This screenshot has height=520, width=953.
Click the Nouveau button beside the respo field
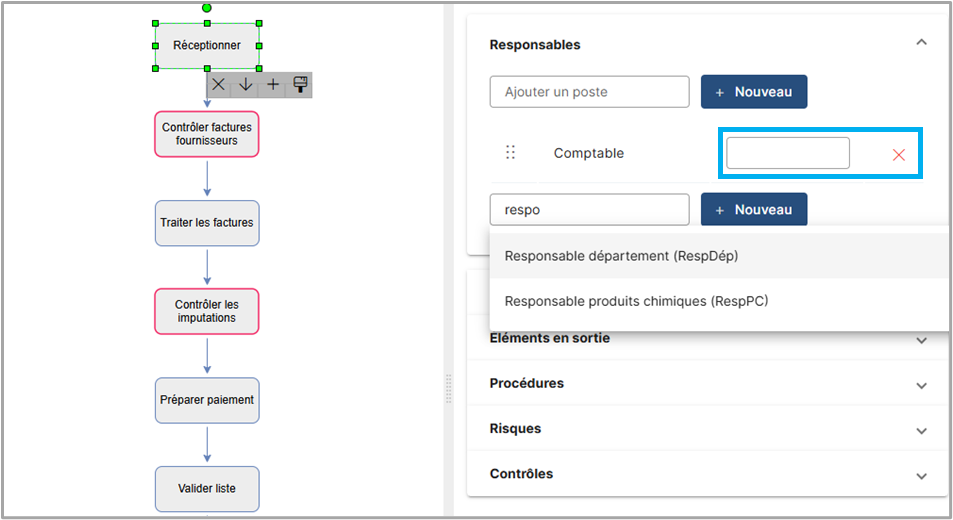pyautogui.click(x=754, y=210)
